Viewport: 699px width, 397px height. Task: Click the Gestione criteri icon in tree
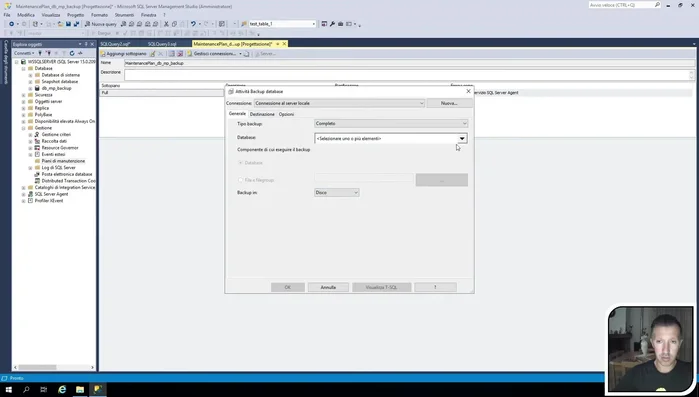coord(37,135)
